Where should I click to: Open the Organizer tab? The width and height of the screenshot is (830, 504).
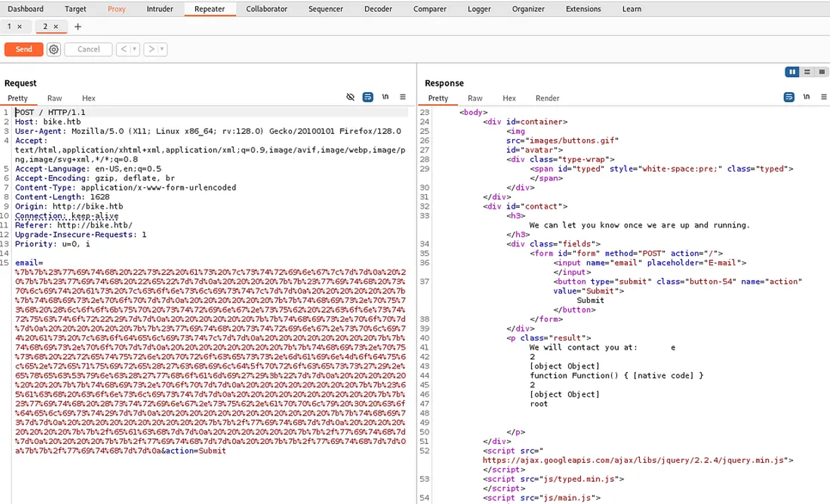click(x=528, y=9)
